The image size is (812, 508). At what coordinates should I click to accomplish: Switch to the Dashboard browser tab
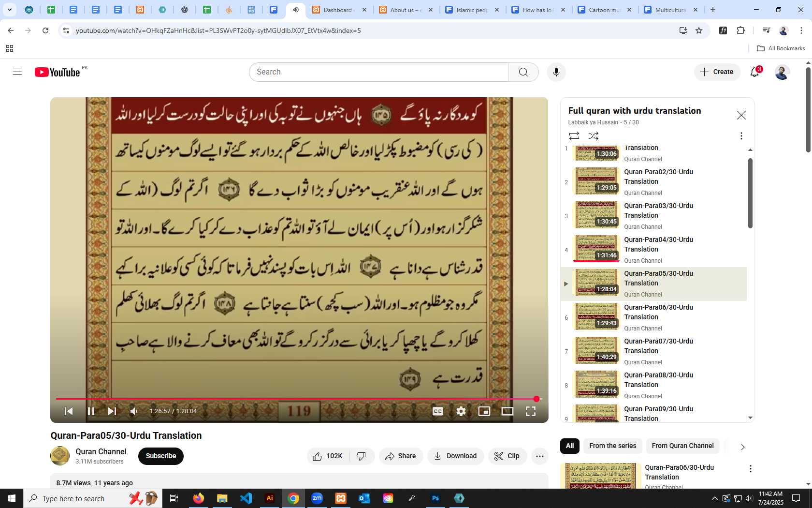(339, 10)
